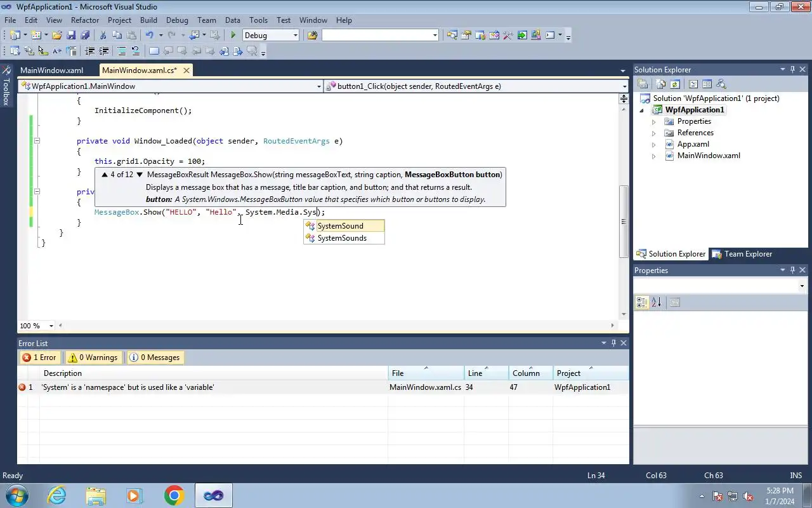Click the View Class Diagram icon
The height and width of the screenshot is (508, 812).
[x=721, y=84]
